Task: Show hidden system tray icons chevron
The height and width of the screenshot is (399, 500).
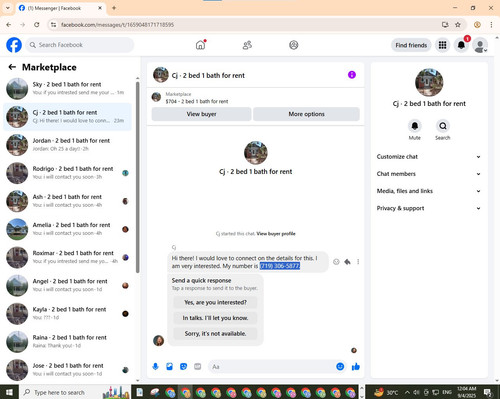Action: click(x=407, y=392)
